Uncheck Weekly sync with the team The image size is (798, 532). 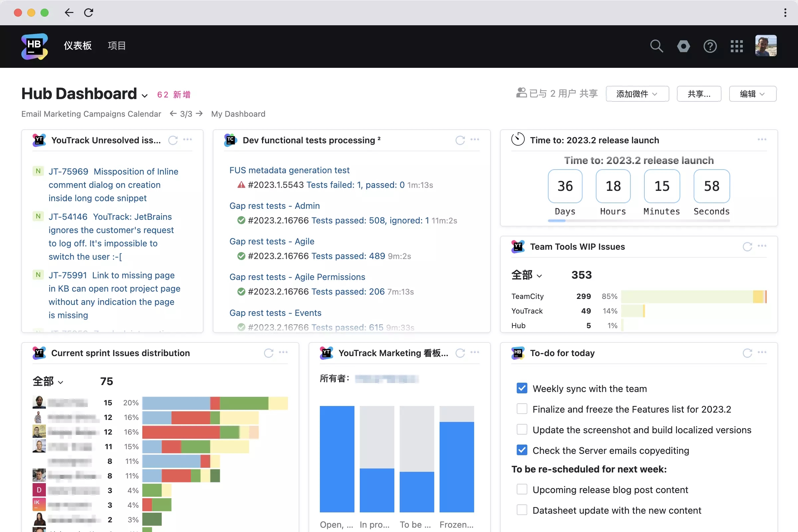click(521, 388)
